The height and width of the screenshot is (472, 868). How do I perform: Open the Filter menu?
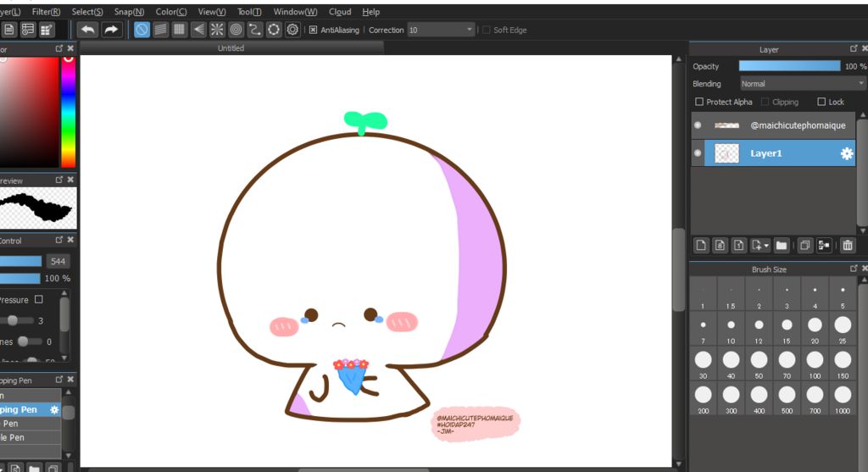[46, 12]
